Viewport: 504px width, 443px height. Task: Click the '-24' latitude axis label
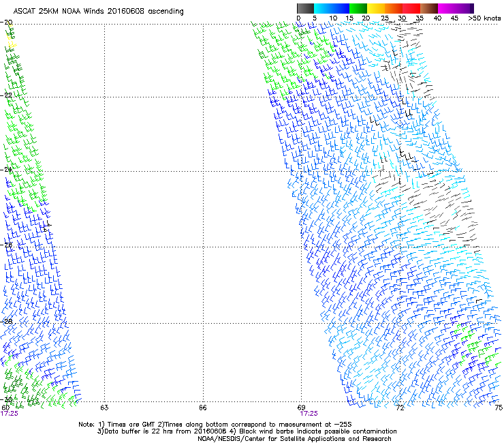[6, 170]
